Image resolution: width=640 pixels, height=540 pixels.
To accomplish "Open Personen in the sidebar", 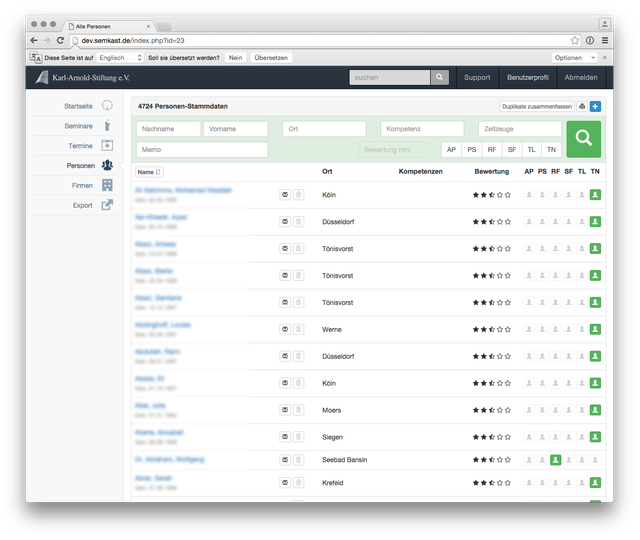I will (x=81, y=165).
